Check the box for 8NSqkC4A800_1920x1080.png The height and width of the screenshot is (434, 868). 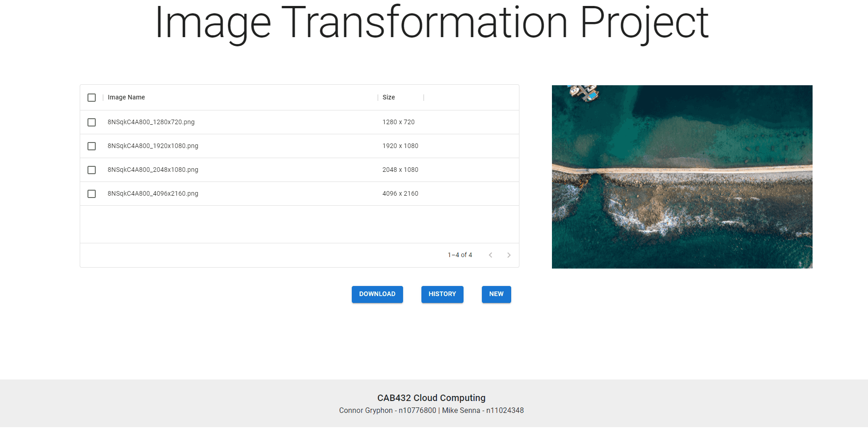coord(92,146)
